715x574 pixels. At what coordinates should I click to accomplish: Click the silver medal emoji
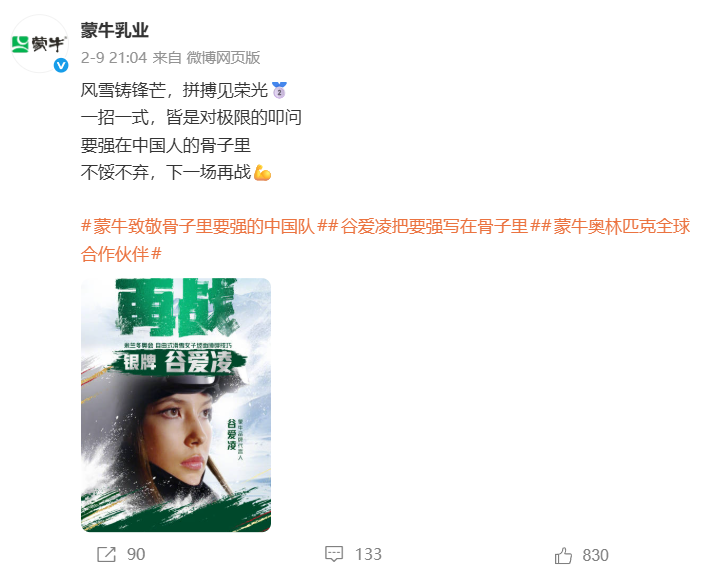point(279,90)
